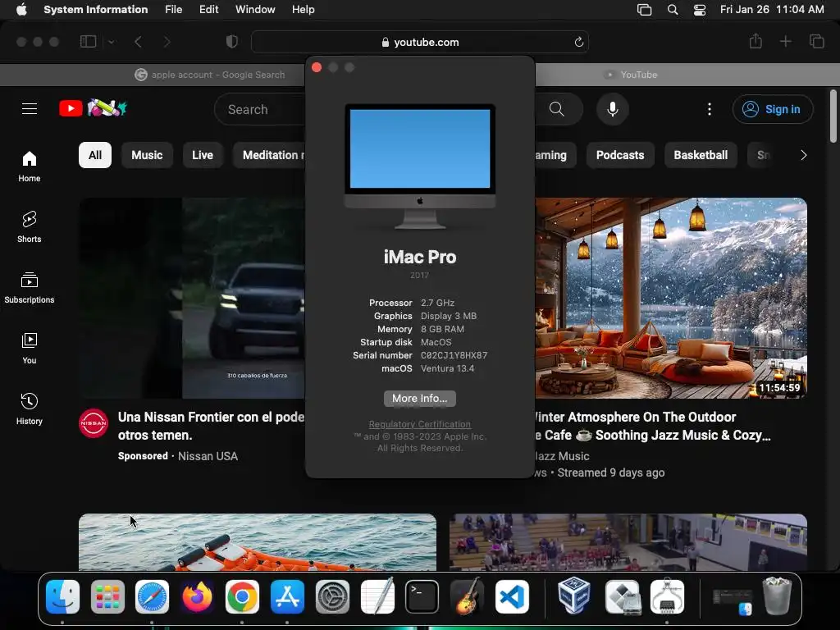Open the Edit menu

pyautogui.click(x=208, y=9)
